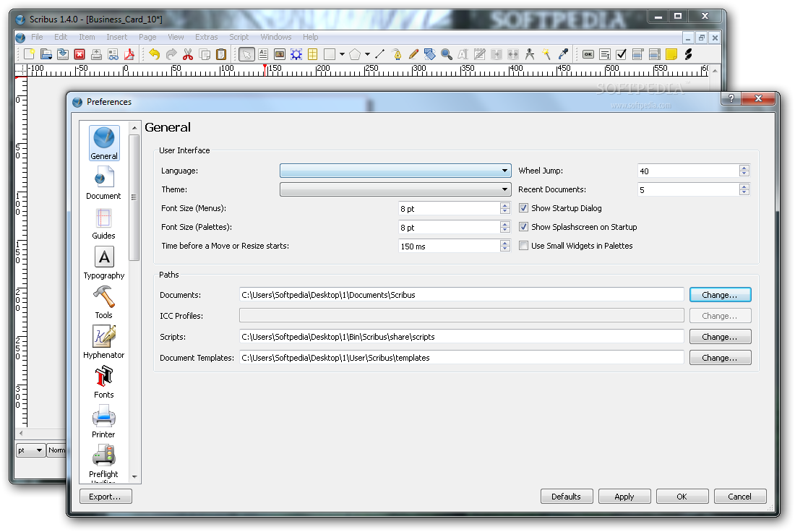Click the Export button
This screenshot has width=795, height=532.
click(x=106, y=497)
